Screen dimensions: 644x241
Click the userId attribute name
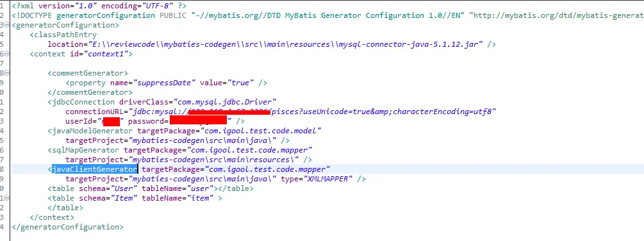coord(79,121)
